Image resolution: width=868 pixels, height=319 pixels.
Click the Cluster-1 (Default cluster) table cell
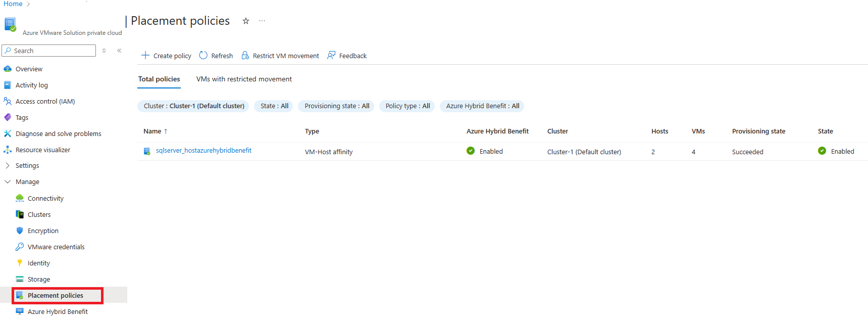pyautogui.click(x=584, y=152)
